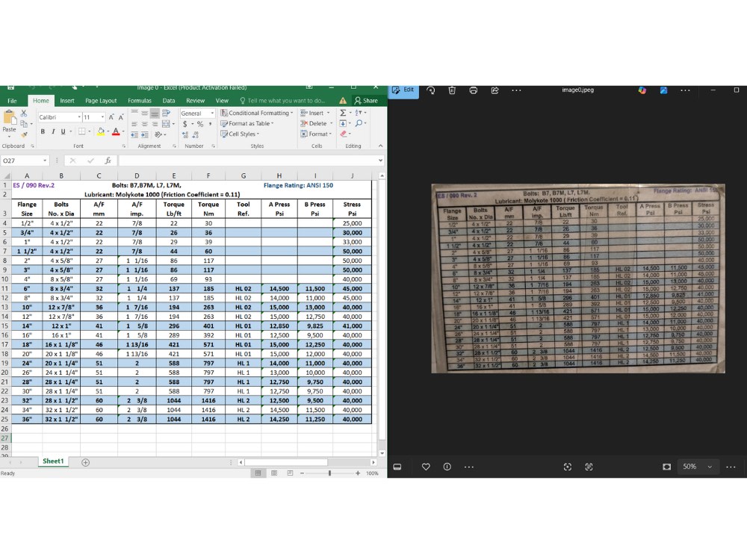Viewport: 747px width, 560px height.
Task: Switch to the Data tab
Action: click(x=169, y=101)
